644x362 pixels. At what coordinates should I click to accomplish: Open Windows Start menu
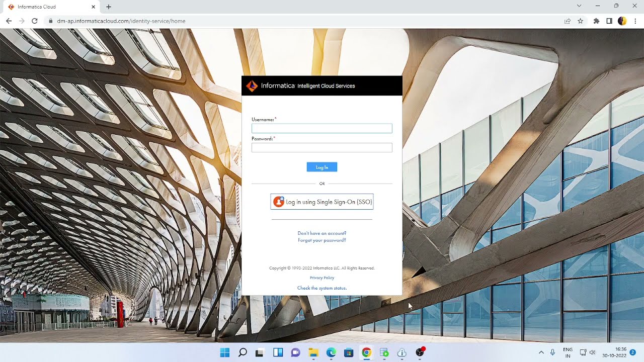[x=225, y=352]
